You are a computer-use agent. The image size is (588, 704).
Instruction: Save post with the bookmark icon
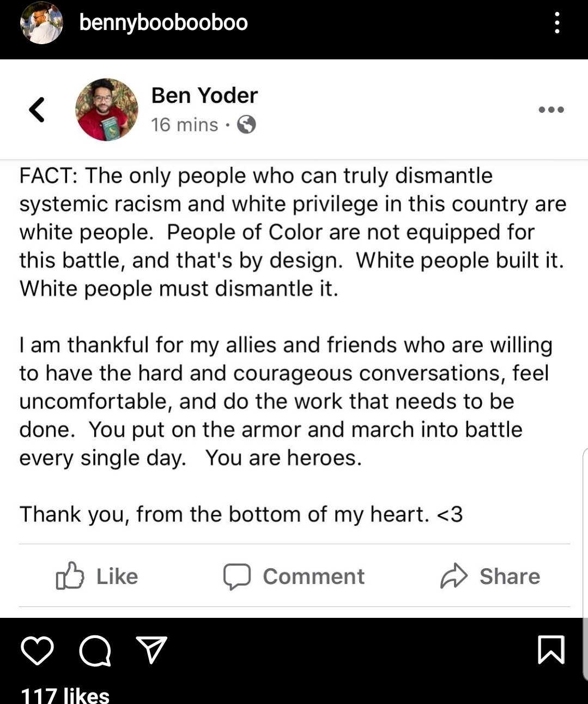coord(550,649)
